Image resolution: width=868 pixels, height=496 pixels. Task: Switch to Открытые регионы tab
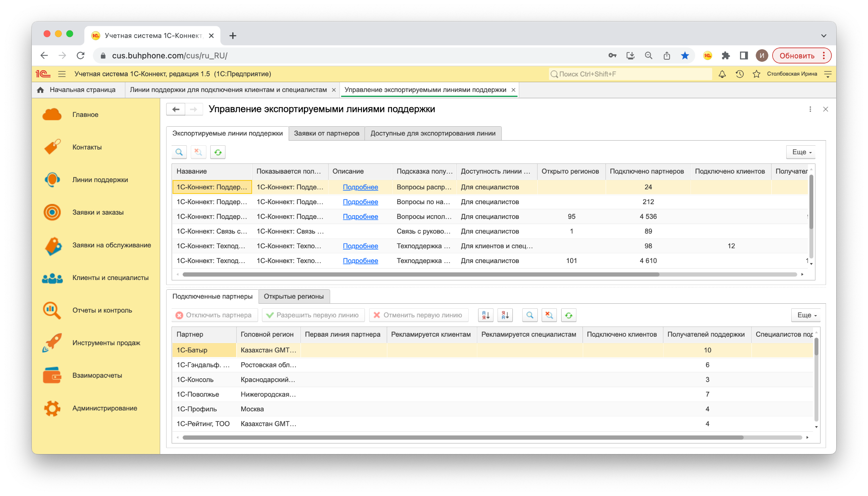coord(294,296)
